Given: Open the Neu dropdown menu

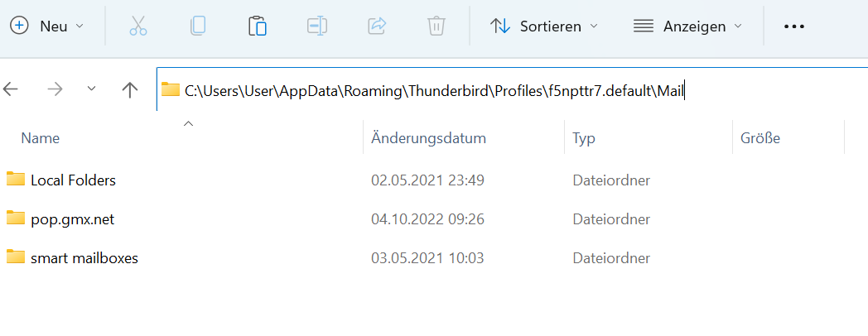Looking at the screenshot, I should pyautogui.click(x=48, y=26).
